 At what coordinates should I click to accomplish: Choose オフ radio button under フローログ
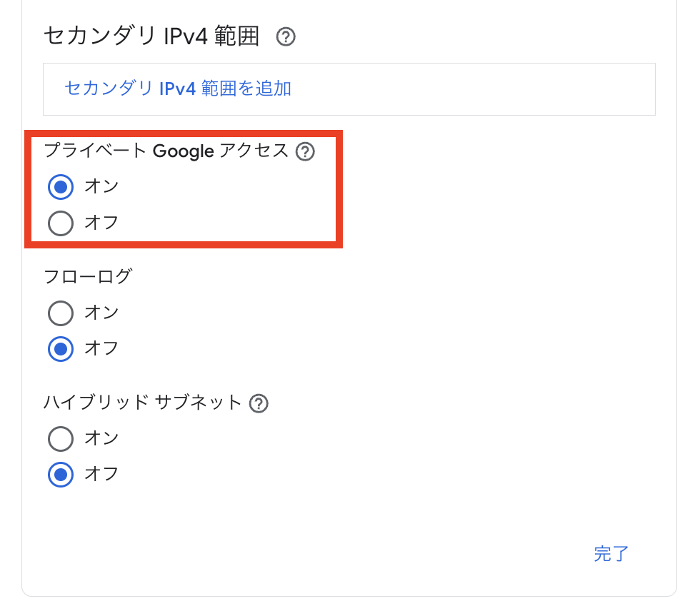61,349
